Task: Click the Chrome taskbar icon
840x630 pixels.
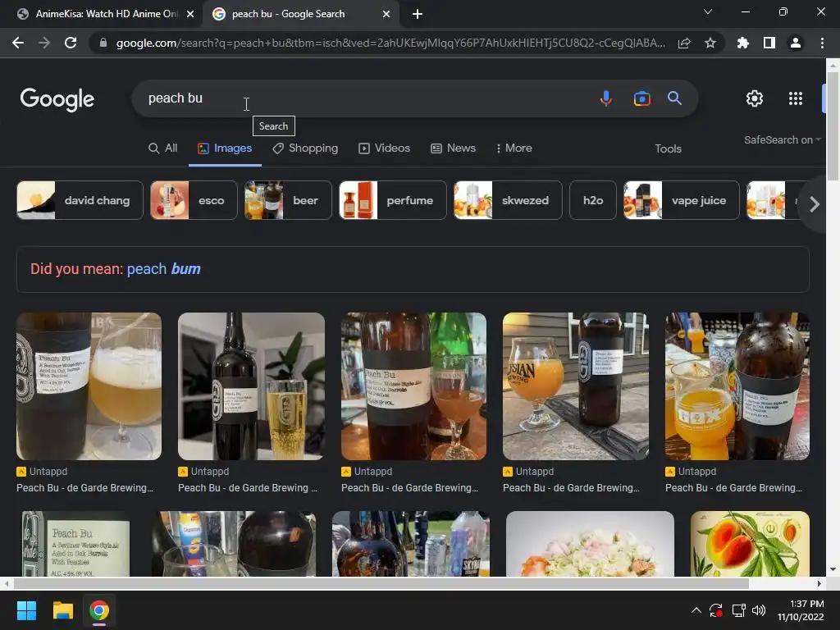Action: pos(99,610)
